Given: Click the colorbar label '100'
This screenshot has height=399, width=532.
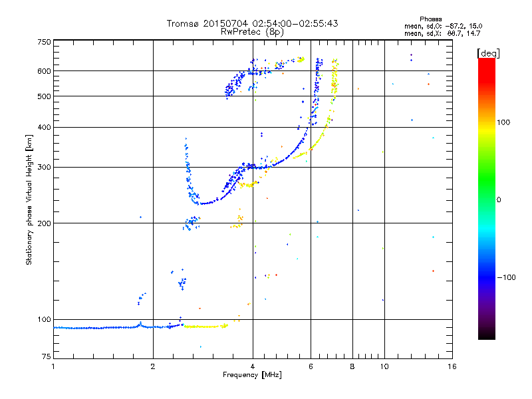Looking at the screenshot, I should [503, 122].
